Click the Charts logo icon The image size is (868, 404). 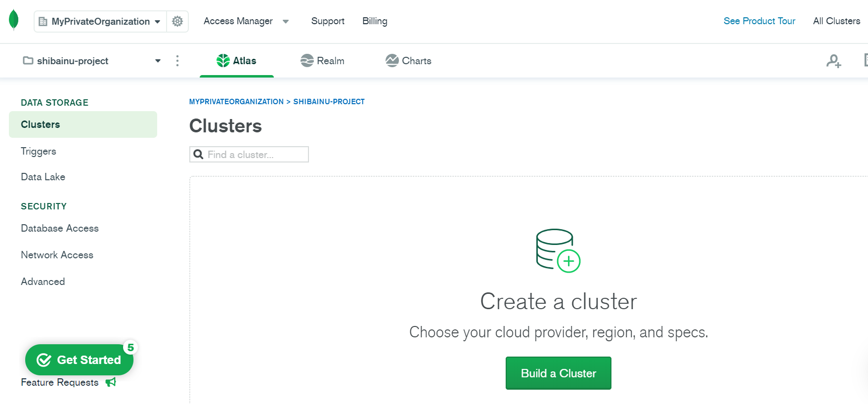[x=392, y=61]
